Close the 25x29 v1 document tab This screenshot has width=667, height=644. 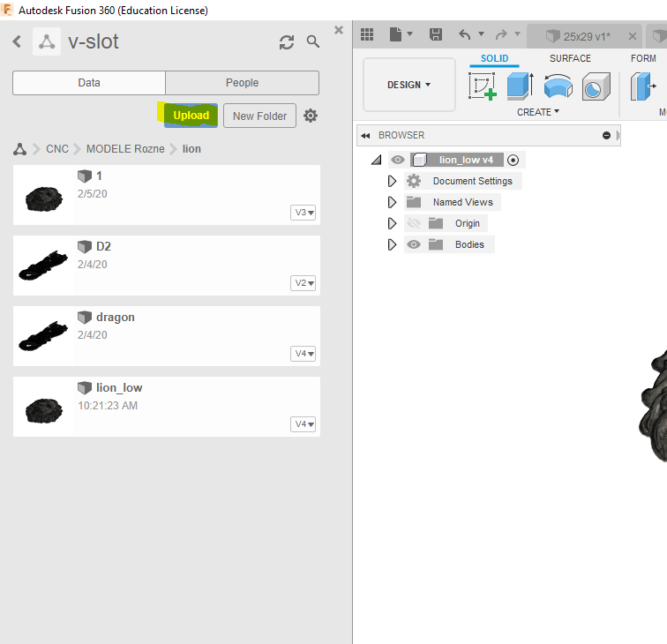(633, 36)
